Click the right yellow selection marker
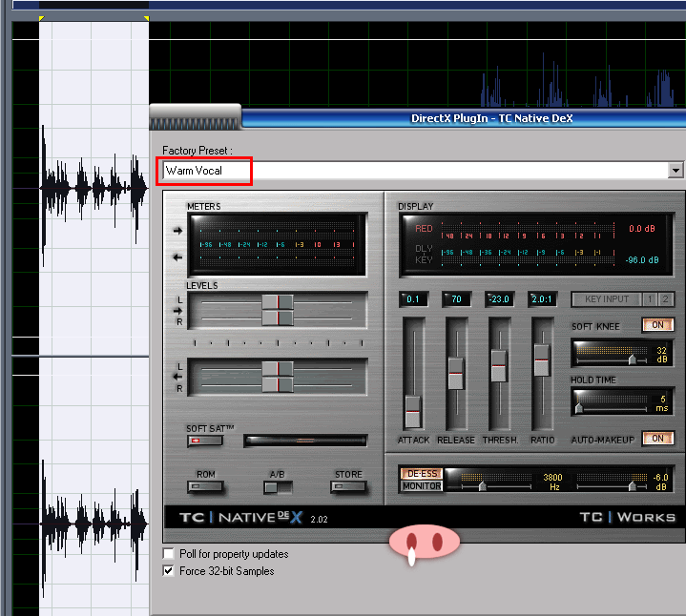This screenshot has width=686, height=616. point(147,18)
